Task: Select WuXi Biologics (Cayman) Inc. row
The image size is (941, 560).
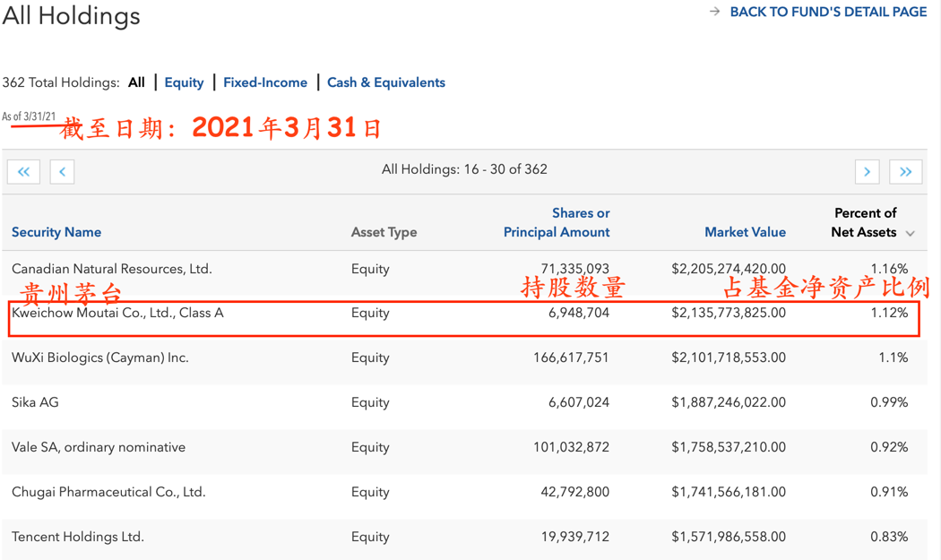Action: 100,358
